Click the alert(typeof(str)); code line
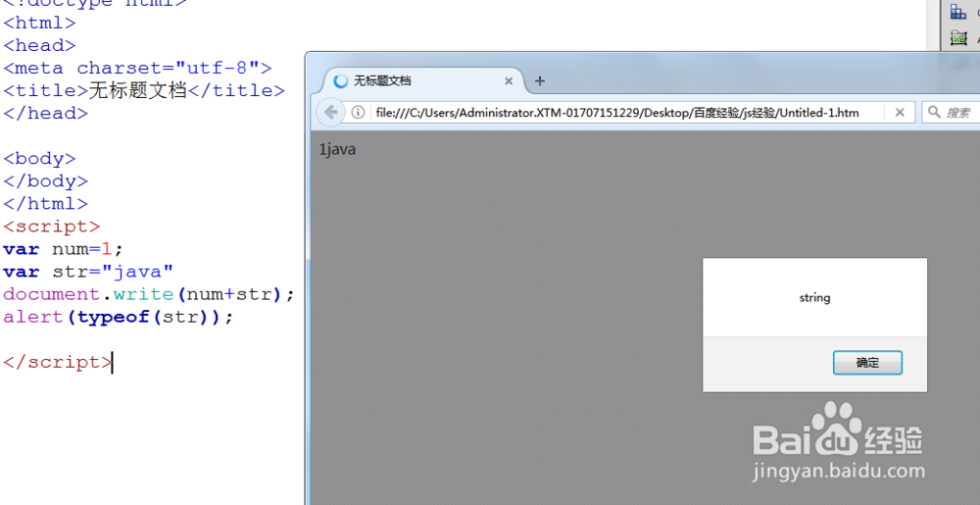980x505 pixels. click(119, 317)
